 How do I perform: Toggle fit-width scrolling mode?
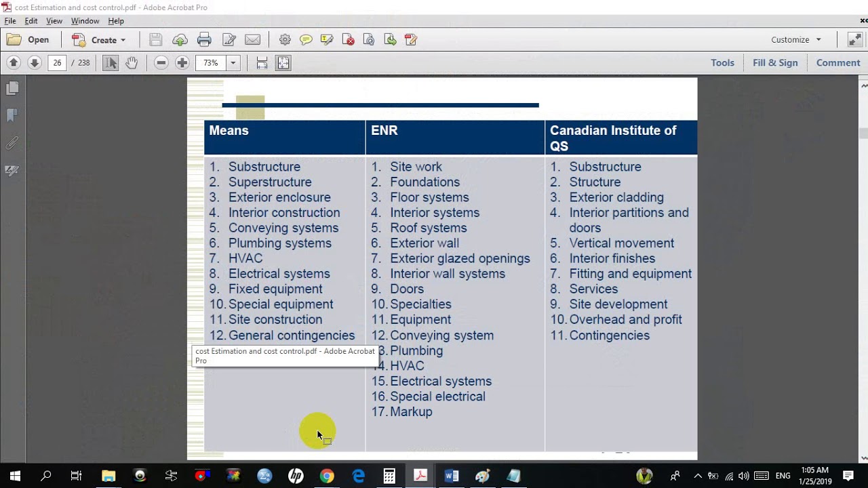tap(262, 63)
